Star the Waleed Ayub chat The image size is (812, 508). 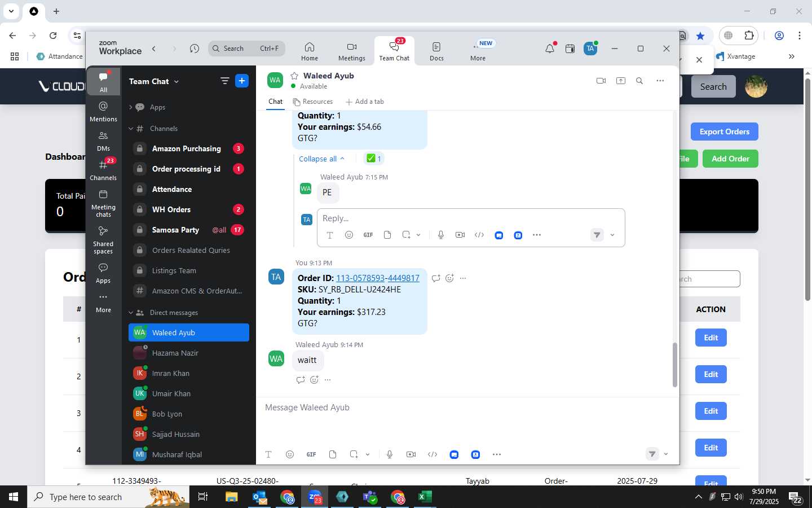(x=294, y=76)
